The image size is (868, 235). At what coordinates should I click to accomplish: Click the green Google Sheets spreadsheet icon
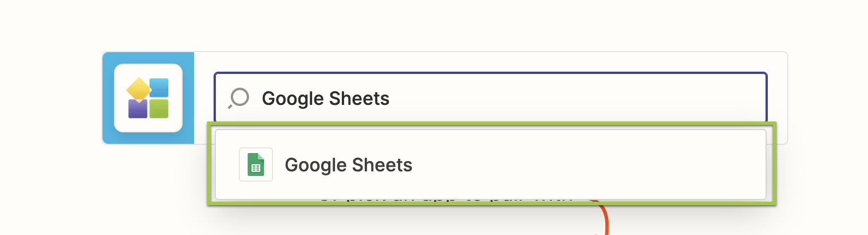pos(255,165)
